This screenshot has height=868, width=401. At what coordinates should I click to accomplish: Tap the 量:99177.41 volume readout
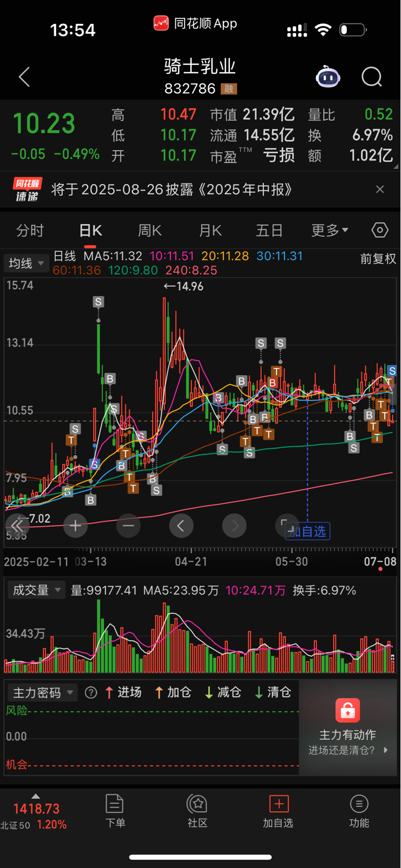pyautogui.click(x=104, y=590)
